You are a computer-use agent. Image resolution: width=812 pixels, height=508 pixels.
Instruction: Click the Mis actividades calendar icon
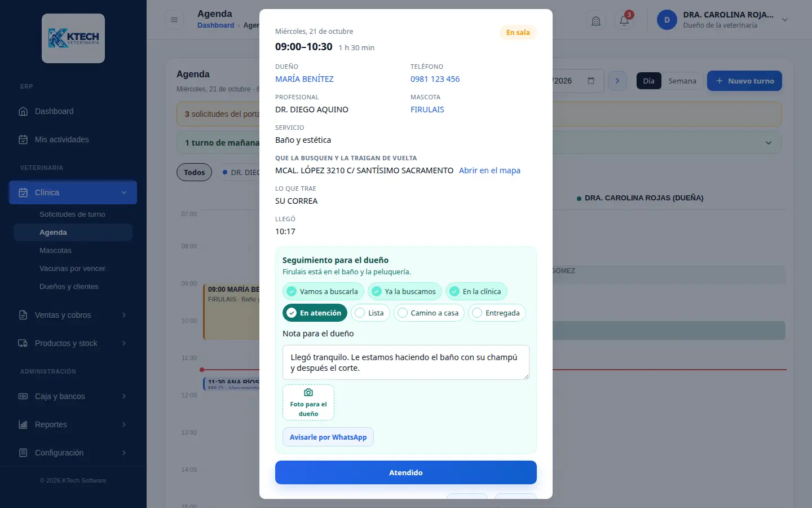(23, 139)
